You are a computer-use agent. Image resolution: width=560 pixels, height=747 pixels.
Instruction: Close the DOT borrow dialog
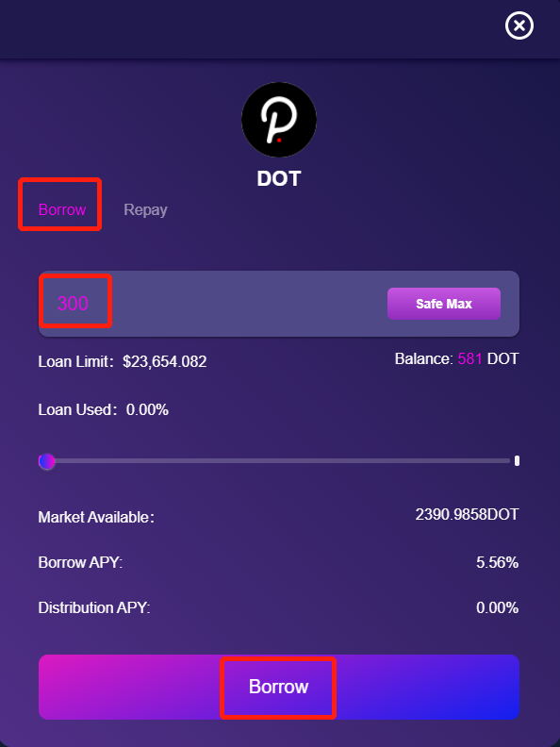coord(519,25)
